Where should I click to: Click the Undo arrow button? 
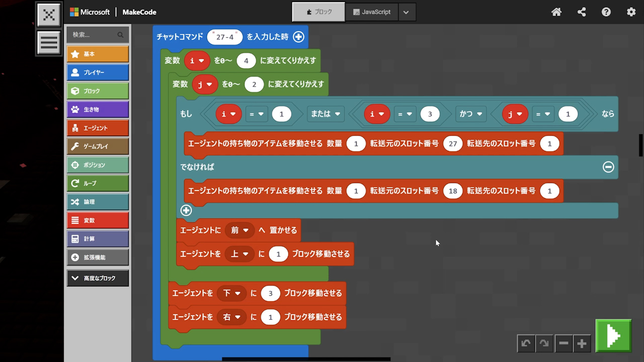(x=526, y=343)
